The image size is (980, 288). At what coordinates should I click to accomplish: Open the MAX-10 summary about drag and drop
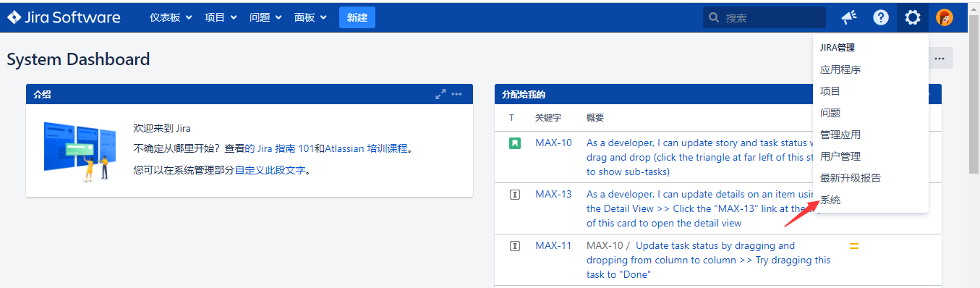tap(699, 157)
